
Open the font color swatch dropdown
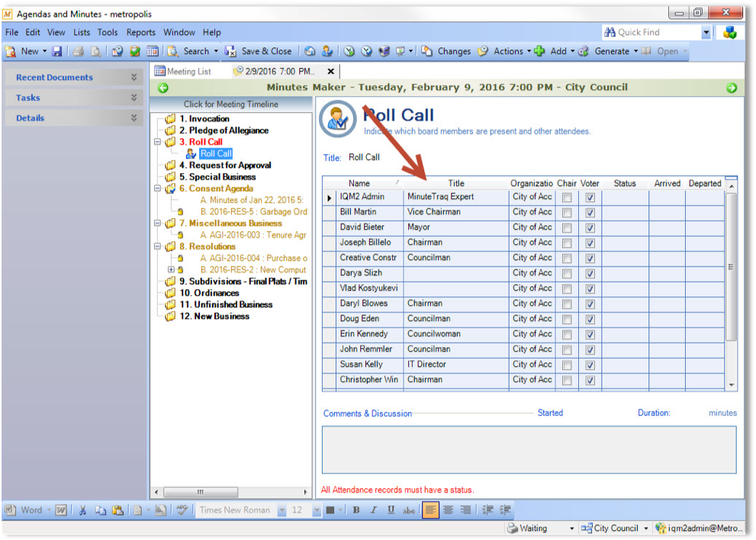(x=340, y=510)
